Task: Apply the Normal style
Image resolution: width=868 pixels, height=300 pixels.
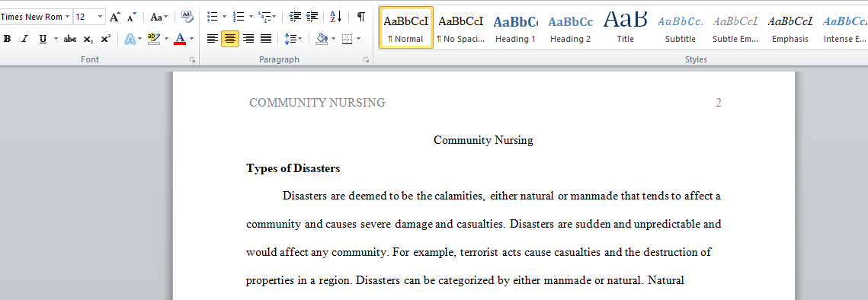Action: pos(405,27)
